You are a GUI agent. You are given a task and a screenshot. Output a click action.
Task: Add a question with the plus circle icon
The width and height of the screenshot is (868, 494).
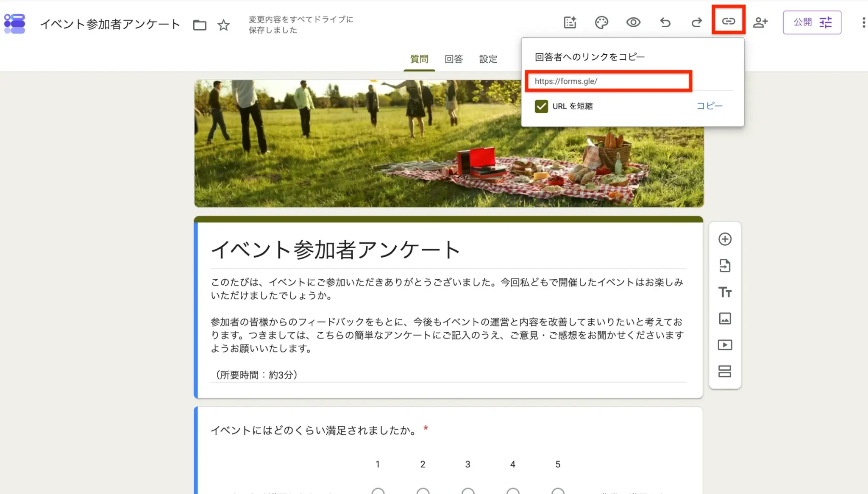(725, 239)
